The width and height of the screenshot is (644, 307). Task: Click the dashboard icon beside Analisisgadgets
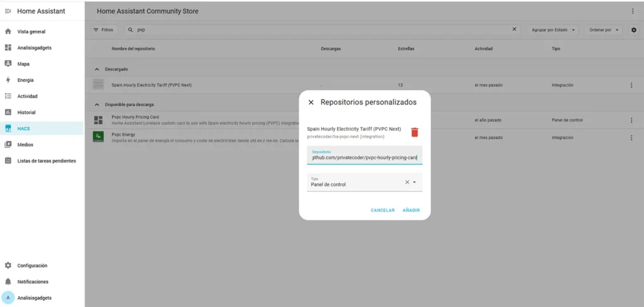(x=8, y=48)
